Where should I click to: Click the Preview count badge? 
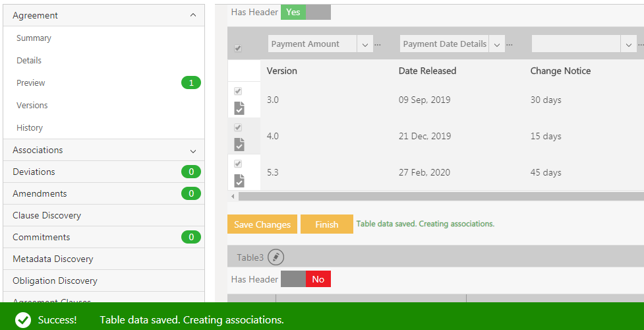pyautogui.click(x=190, y=82)
